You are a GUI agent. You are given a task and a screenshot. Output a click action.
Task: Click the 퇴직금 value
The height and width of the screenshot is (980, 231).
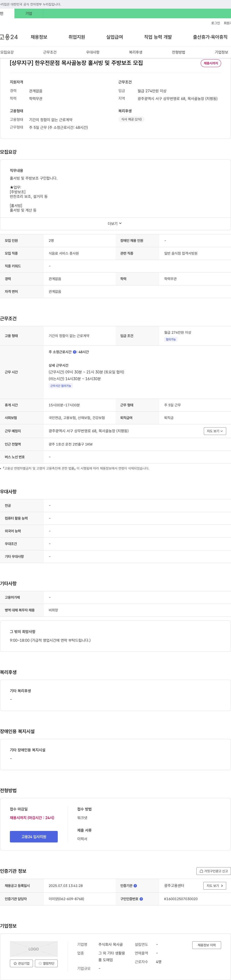pos(169,418)
